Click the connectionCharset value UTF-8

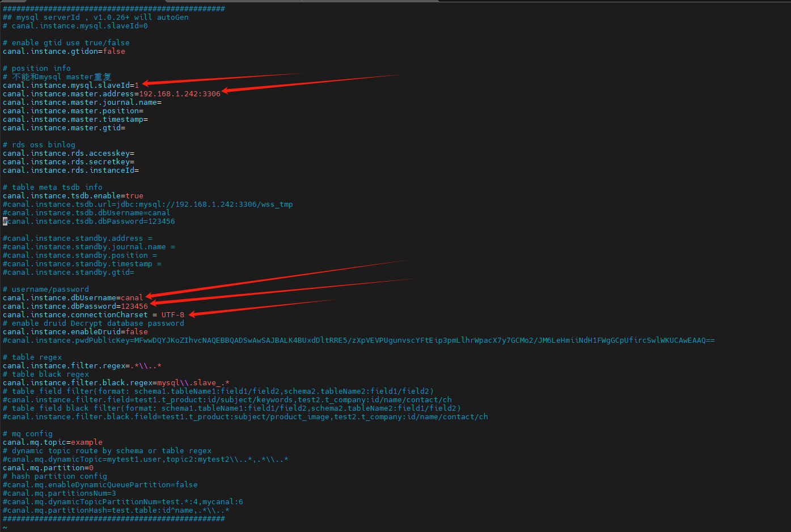172,315
